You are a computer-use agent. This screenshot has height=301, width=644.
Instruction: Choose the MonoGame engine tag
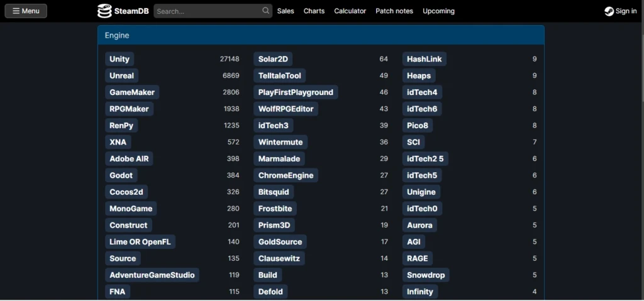pyautogui.click(x=131, y=209)
